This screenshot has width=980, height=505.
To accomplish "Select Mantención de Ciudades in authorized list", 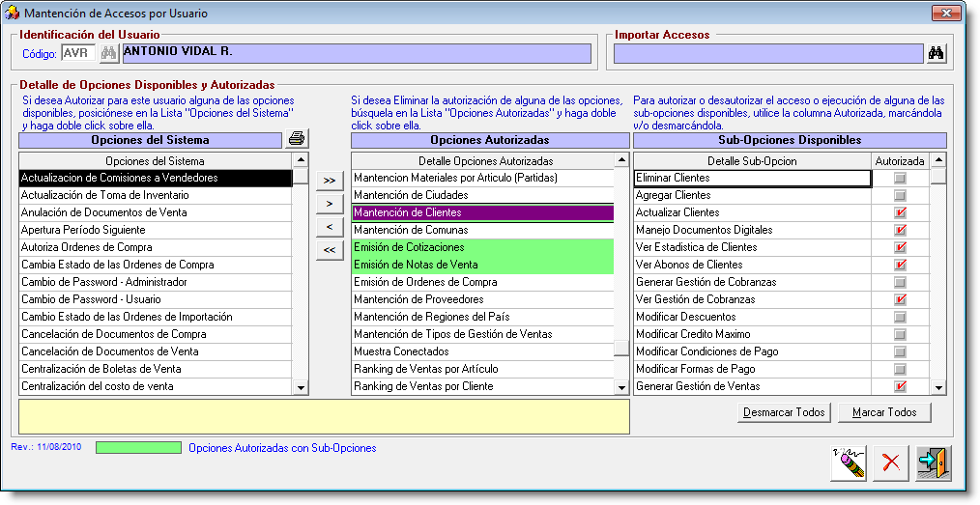I will tap(482, 195).
